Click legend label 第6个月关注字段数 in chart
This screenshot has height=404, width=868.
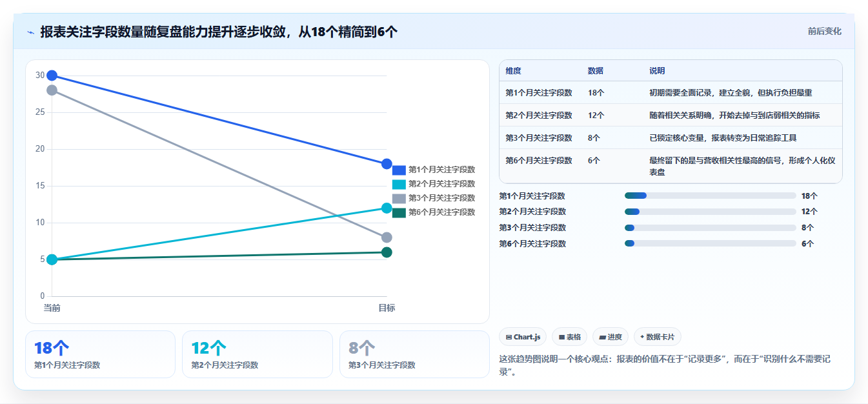coord(441,212)
